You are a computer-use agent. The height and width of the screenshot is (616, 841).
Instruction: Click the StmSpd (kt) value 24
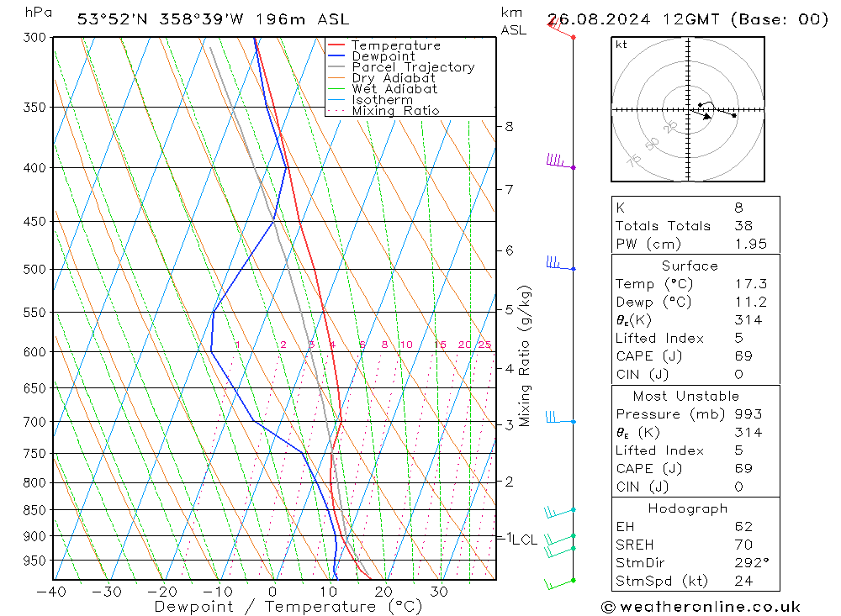(x=743, y=582)
